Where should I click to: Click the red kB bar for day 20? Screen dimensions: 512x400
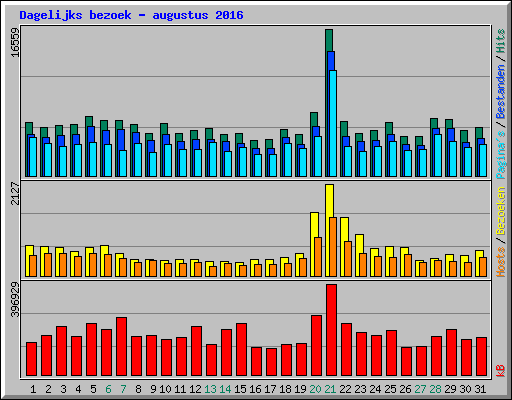click(x=316, y=346)
